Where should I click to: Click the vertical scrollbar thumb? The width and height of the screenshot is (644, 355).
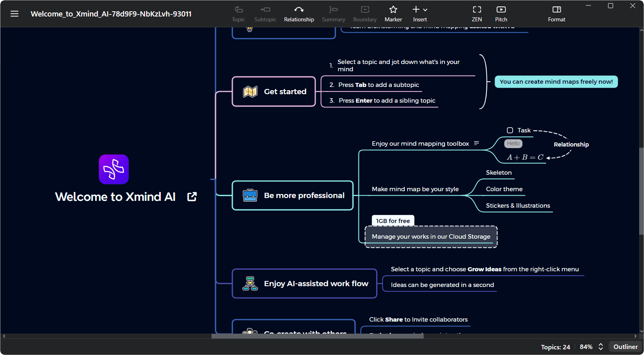[x=641, y=191]
